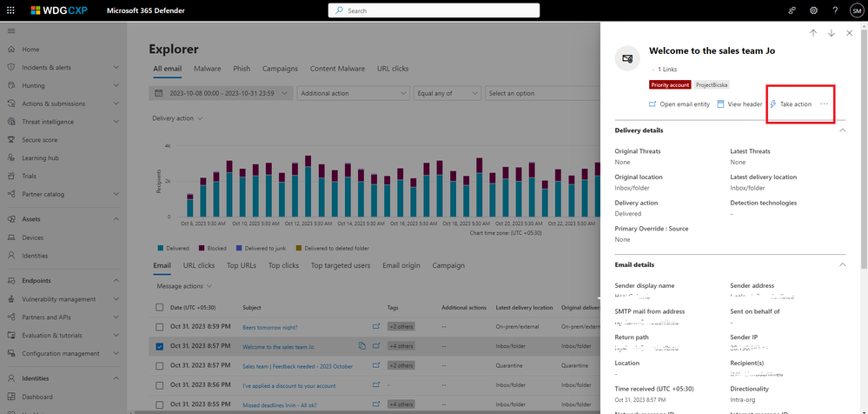Open the Top URLs tab

[242, 265]
